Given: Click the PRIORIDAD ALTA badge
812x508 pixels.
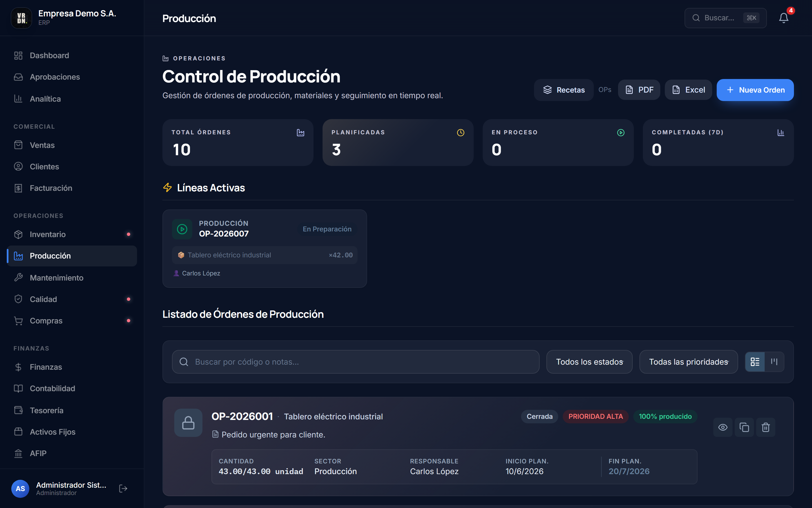Looking at the screenshot, I should pyautogui.click(x=595, y=417).
